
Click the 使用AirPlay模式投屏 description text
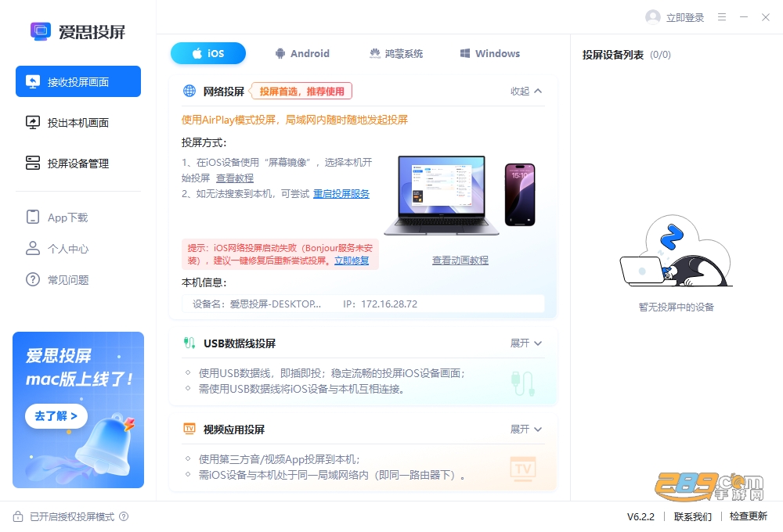[x=294, y=120]
